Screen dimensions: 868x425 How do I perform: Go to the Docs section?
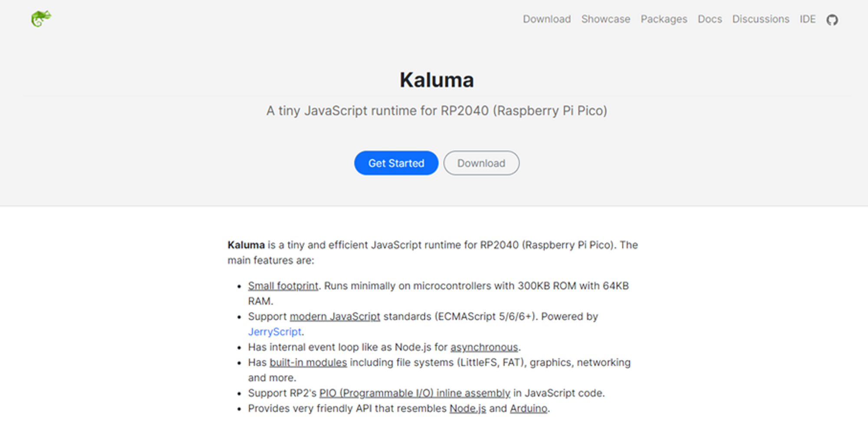(710, 19)
